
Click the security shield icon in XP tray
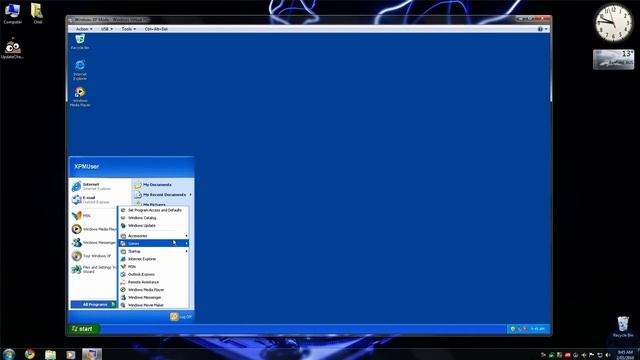click(513, 329)
